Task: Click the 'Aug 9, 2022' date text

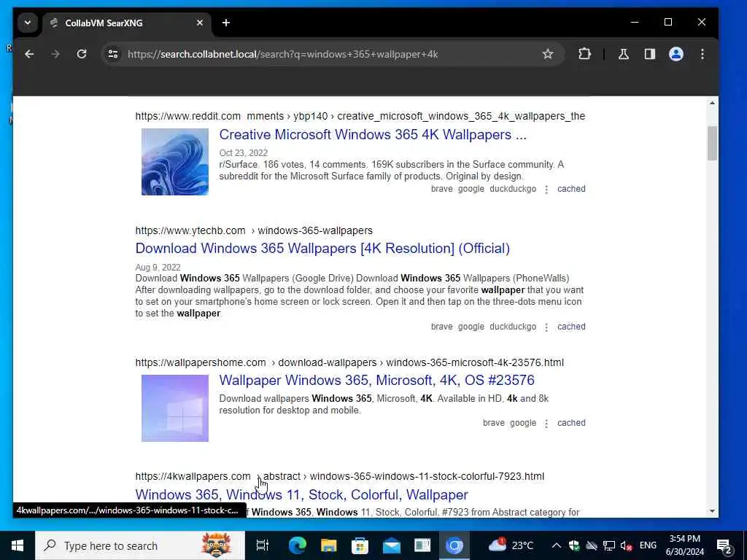Action: tap(158, 268)
